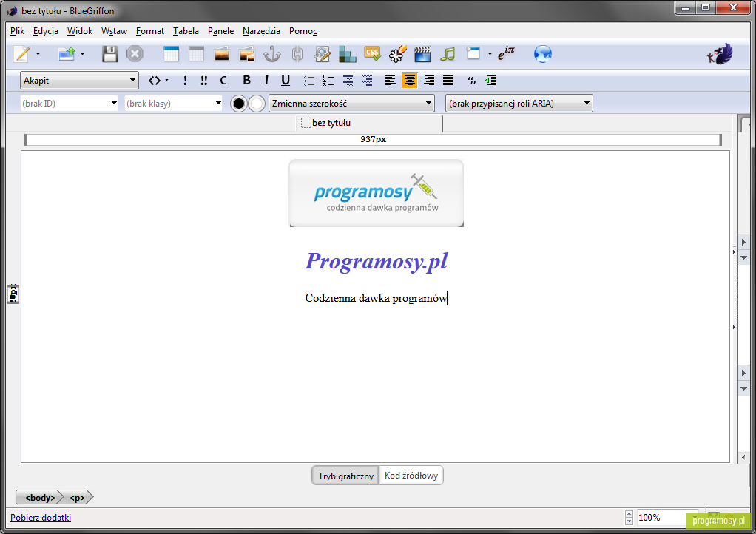
Task: Insert a link using chain icon
Action: click(x=297, y=54)
